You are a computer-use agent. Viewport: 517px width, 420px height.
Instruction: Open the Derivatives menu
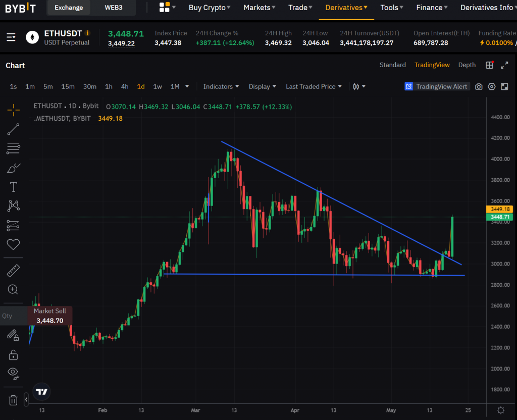[x=346, y=8]
